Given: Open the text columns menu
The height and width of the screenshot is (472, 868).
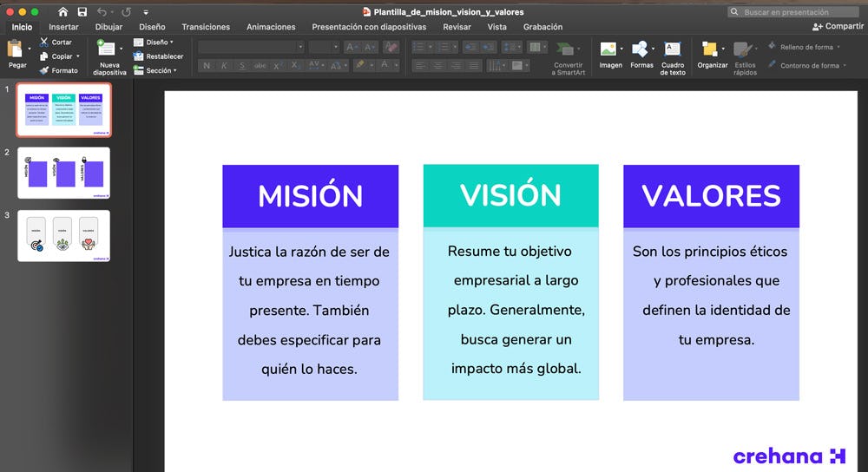Looking at the screenshot, I should pyautogui.click(x=536, y=48).
